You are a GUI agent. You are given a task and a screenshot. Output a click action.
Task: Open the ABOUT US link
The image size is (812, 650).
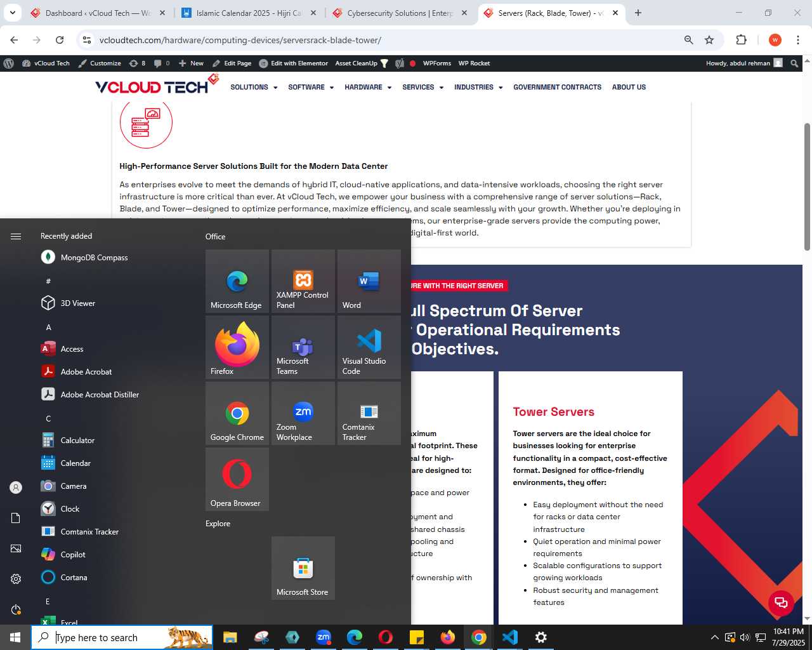(x=629, y=87)
